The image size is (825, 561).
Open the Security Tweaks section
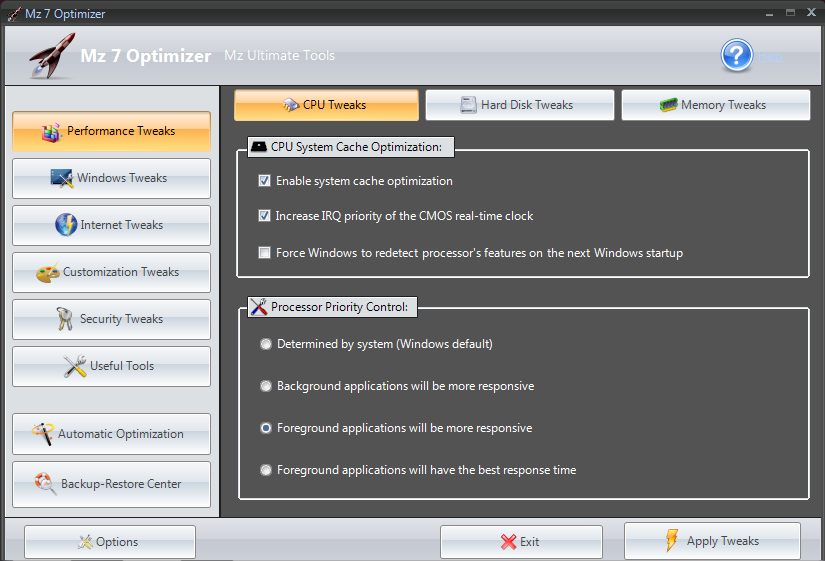click(x=112, y=319)
